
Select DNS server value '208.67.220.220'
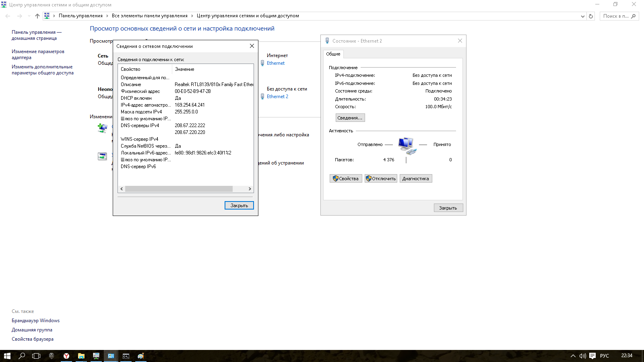click(190, 132)
